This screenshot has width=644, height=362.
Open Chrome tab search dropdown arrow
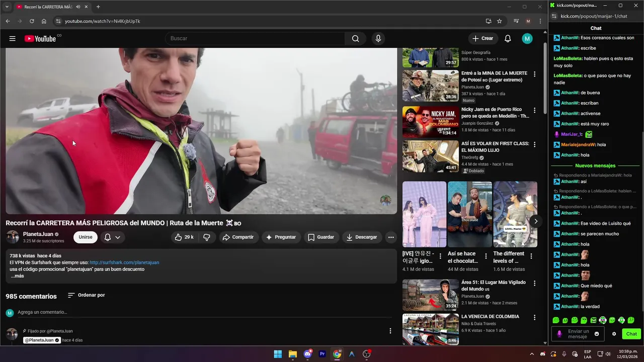pos(6,7)
